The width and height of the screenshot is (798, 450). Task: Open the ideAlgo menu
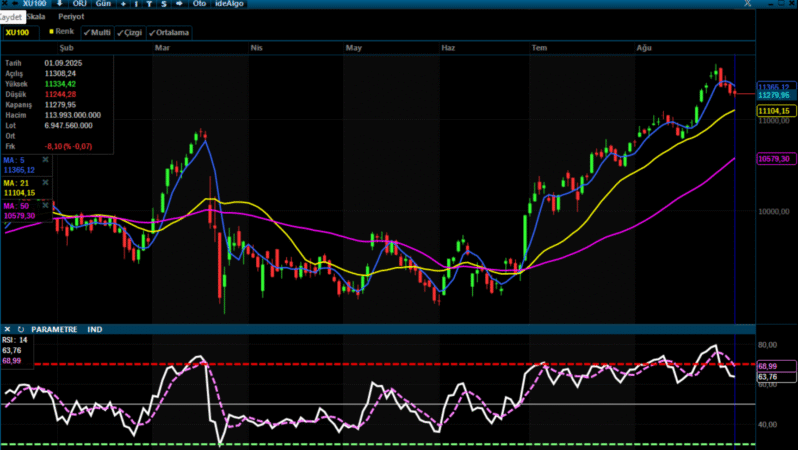pos(230,4)
